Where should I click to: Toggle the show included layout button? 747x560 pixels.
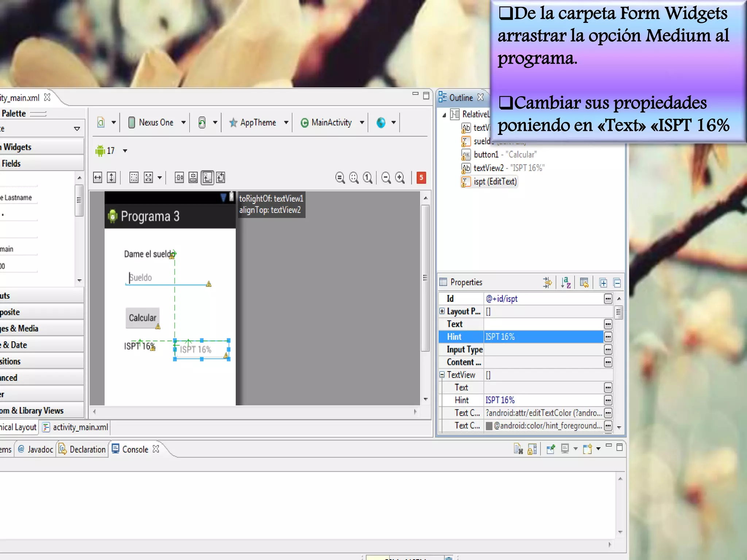click(x=221, y=178)
